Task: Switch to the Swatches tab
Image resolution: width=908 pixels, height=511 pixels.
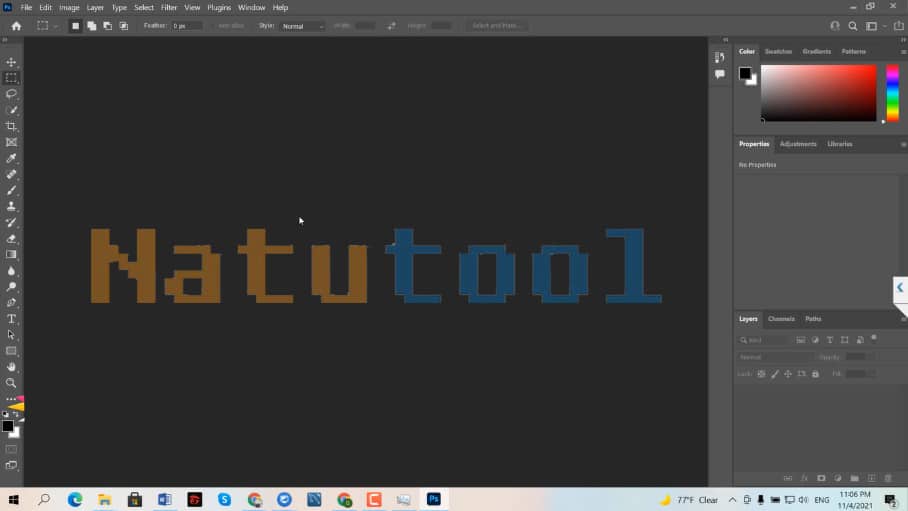Action: pyautogui.click(x=778, y=52)
